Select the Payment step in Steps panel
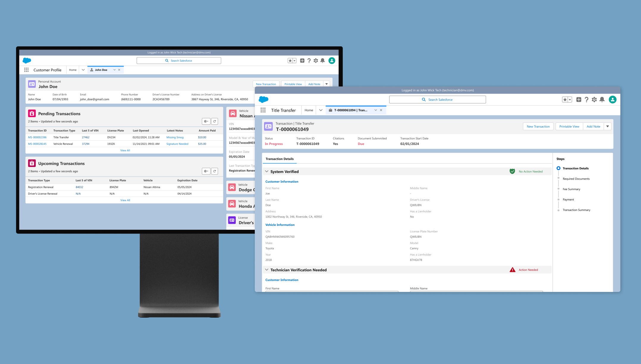Viewport: 641px width, 364px height. tap(568, 200)
